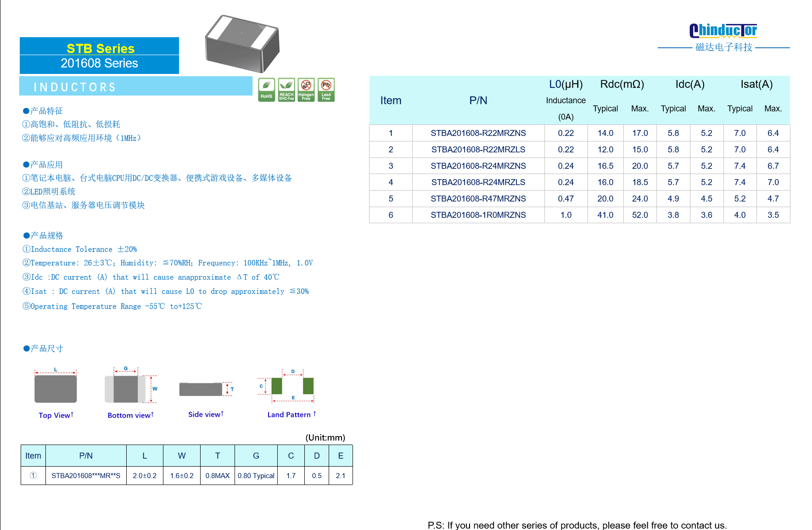812x530 pixels.
Task: Click the Isat(A) column header
Action: (757, 84)
